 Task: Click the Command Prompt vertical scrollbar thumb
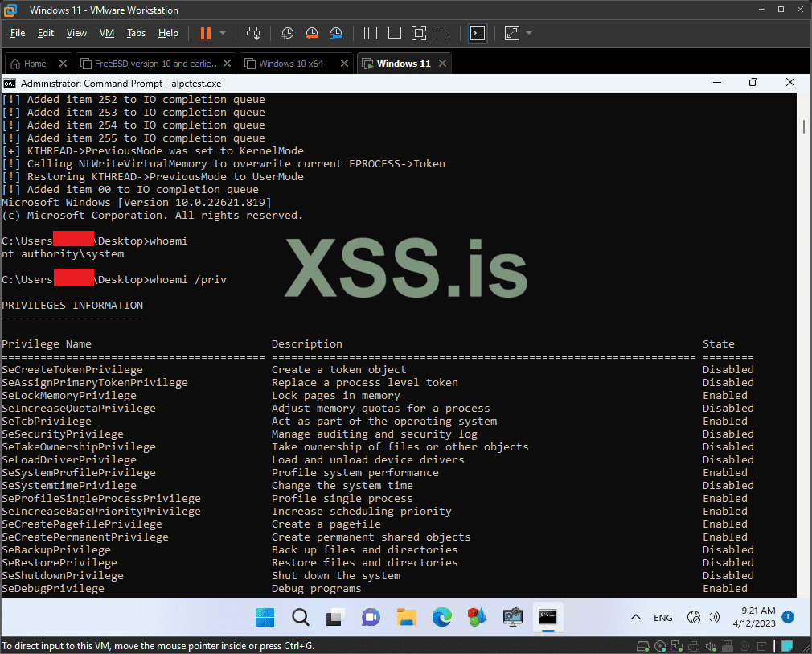(x=803, y=126)
